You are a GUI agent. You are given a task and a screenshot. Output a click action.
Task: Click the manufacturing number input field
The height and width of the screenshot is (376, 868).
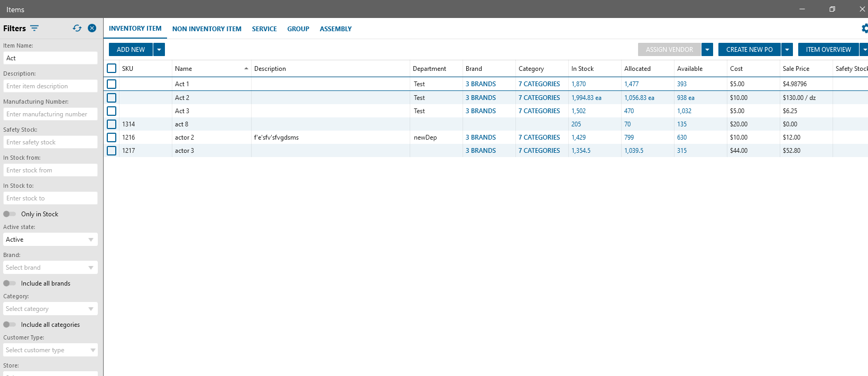[50, 114]
